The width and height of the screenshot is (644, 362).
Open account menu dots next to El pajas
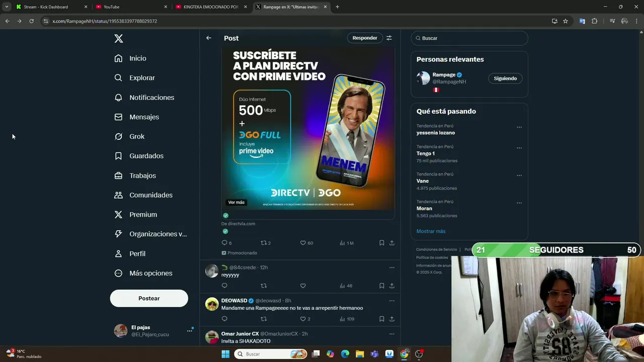[190, 331]
